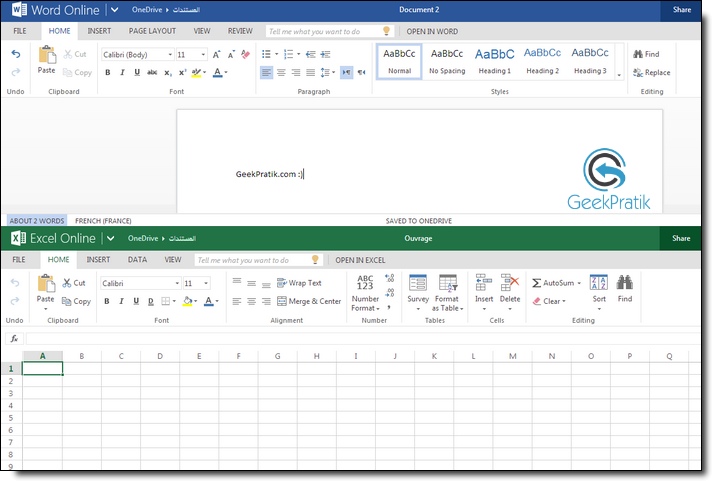Toggle align left in Word paragraph

(267, 72)
